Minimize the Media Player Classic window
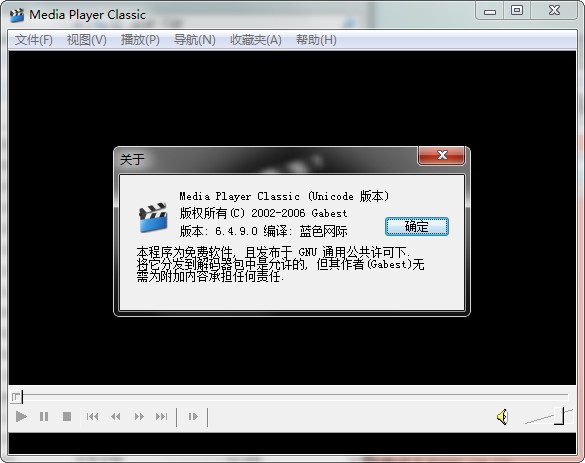This screenshot has height=463, width=585. coord(490,11)
